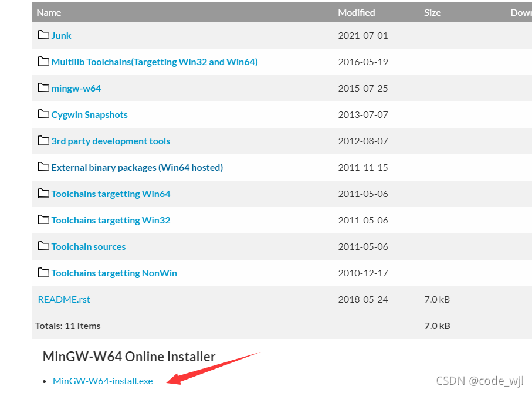This screenshot has height=393, width=532.
Task: Click the 2011-11-15 modified date
Action: [x=362, y=168]
